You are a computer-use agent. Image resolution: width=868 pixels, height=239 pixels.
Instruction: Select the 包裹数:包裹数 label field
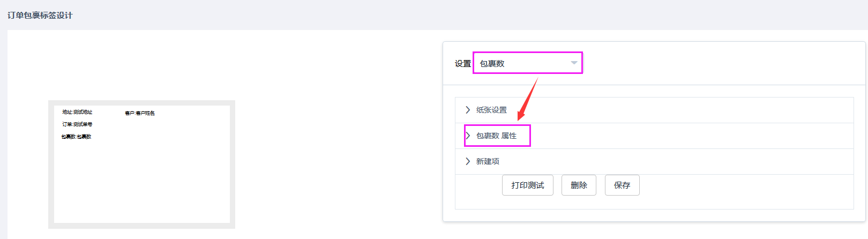click(x=76, y=137)
